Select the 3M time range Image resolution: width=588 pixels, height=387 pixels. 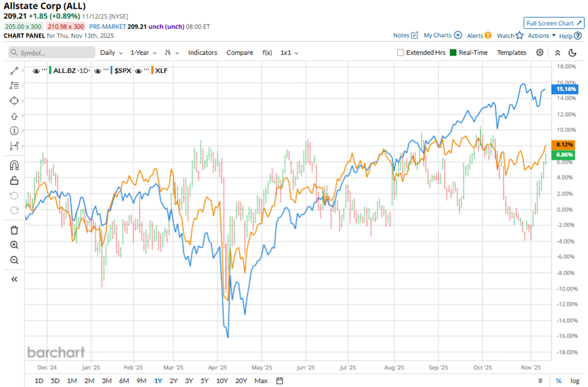click(106, 381)
